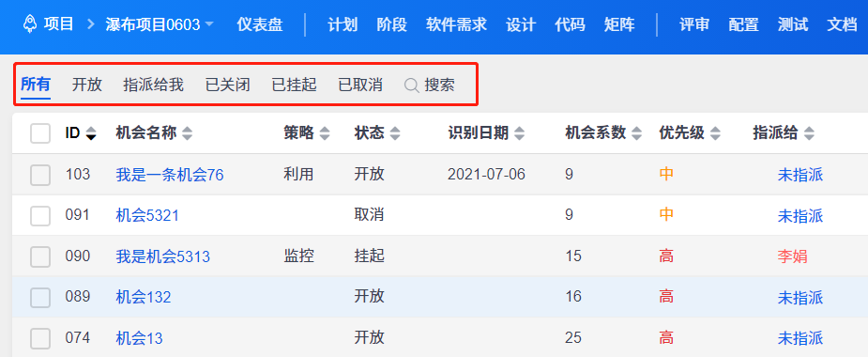Click the search magnifier icon

point(411,85)
